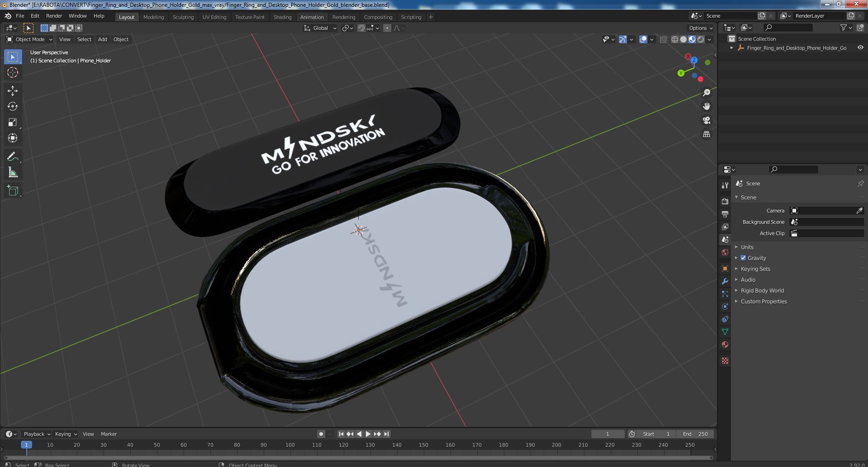
Task: Jump to timeline start
Action: (x=342, y=434)
